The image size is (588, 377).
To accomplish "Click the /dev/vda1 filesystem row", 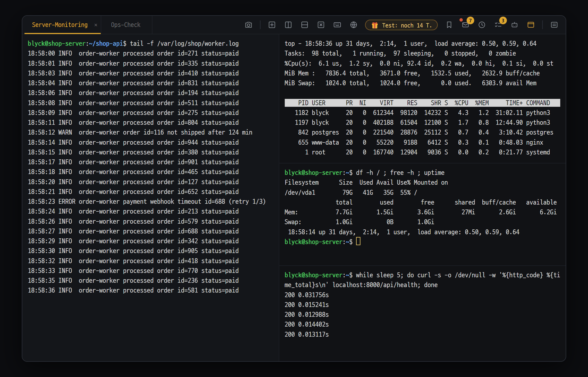I will [x=351, y=193].
